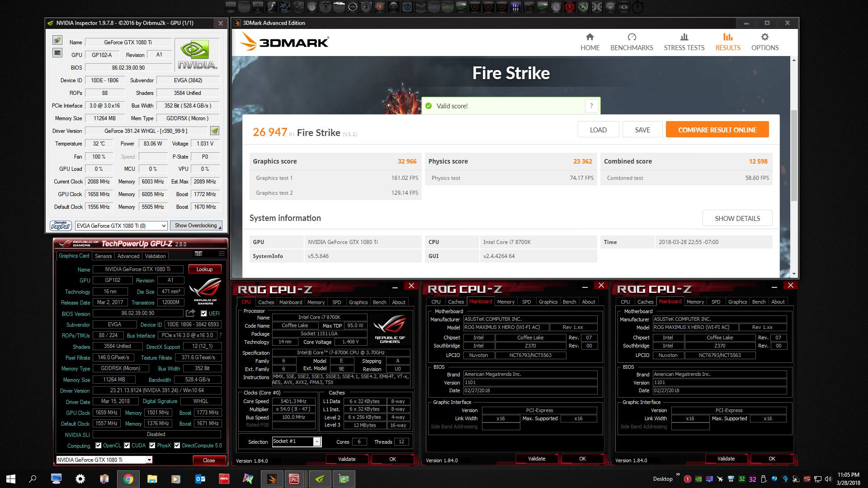Toggle CUDA checkbox in GPU-Z
This screenshot has width=868, height=488.
(127, 446)
